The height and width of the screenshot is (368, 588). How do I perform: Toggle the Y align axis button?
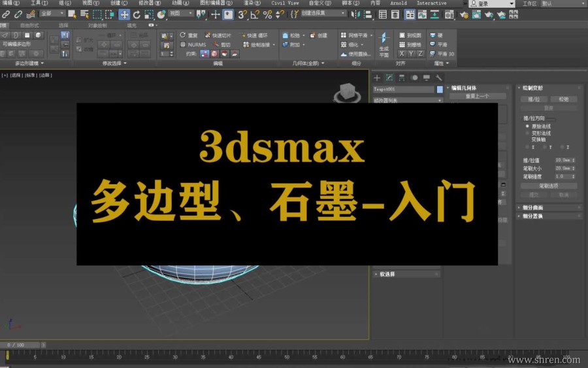click(x=411, y=54)
